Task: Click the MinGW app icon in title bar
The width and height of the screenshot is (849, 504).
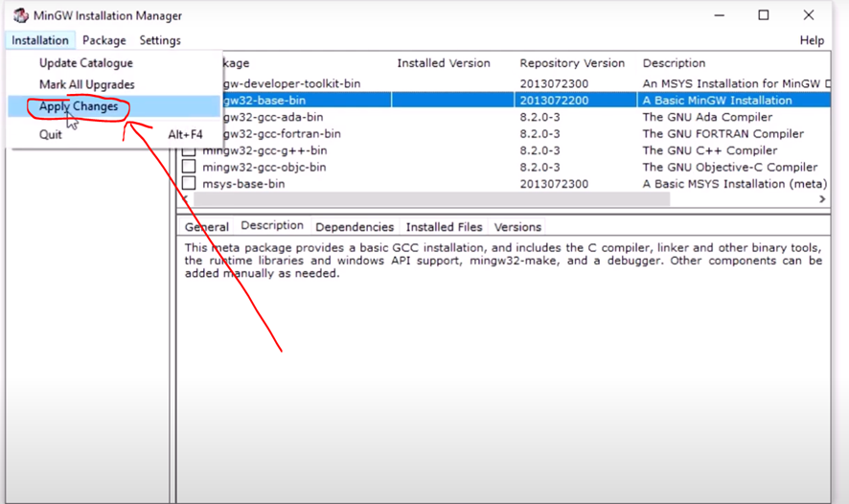Action: tap(20, 15)
